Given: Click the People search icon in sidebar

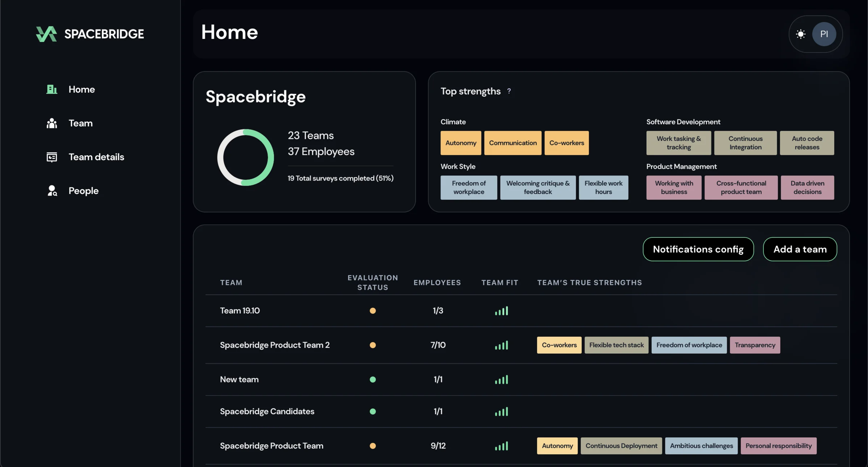Looking at the screenshot, I should click(x=52, y=190).
